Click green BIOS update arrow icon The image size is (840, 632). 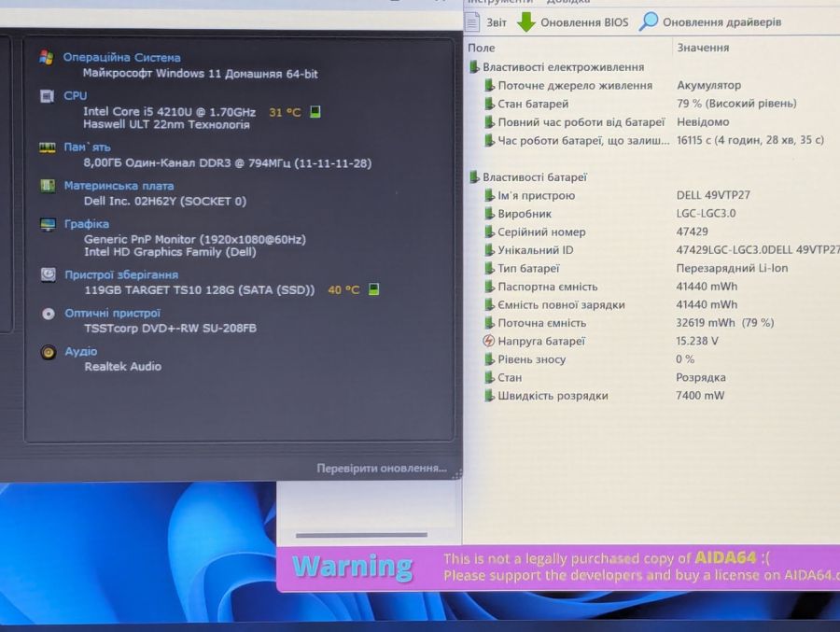coord(526,22)
